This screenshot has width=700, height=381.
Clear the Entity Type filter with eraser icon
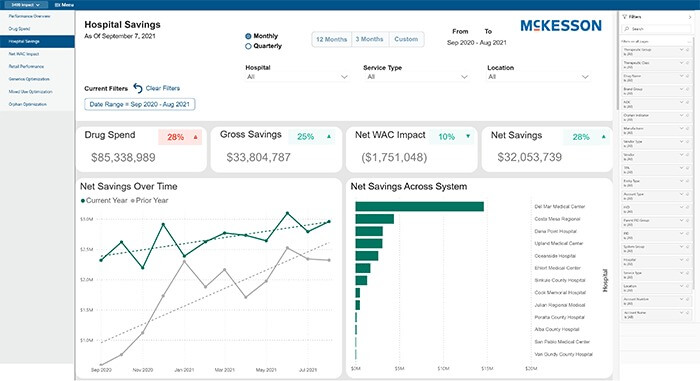(x=688, y=181)
